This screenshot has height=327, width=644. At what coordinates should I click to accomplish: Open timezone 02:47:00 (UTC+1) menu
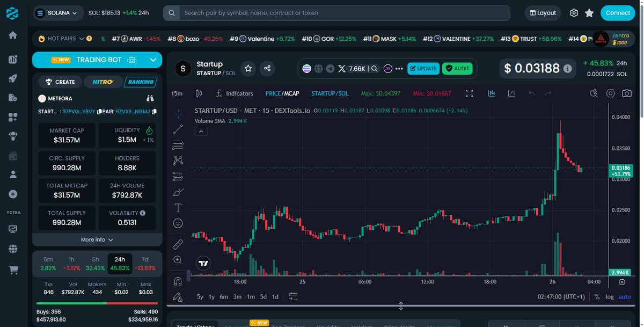(561, 296)
